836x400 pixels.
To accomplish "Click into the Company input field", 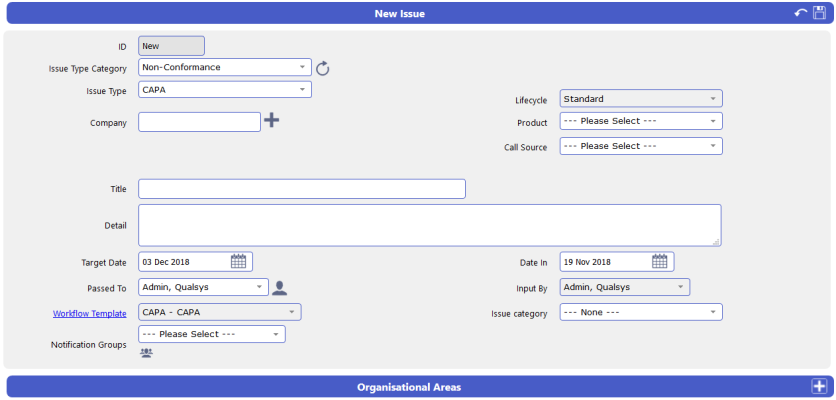I will tap(199, 122).
